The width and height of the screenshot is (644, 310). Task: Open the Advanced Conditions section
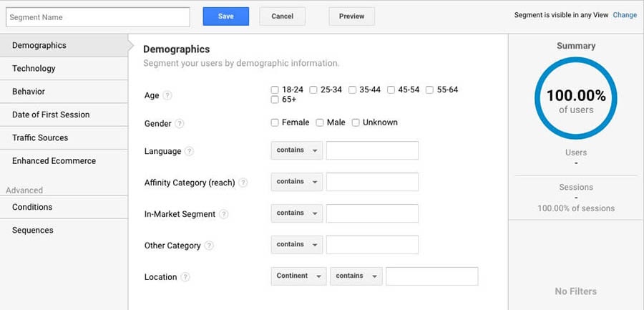point(64,207)
